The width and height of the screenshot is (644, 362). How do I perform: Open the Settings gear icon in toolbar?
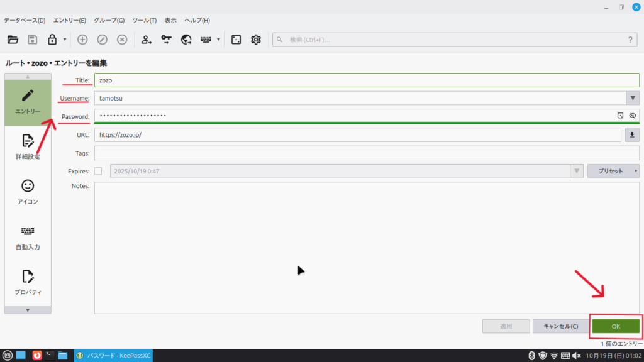(256, 40)
